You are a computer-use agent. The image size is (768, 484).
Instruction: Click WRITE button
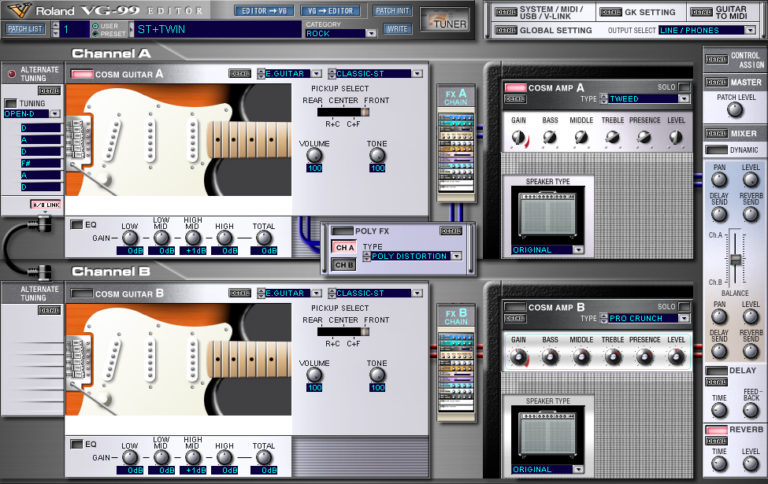tap(397, 29)
